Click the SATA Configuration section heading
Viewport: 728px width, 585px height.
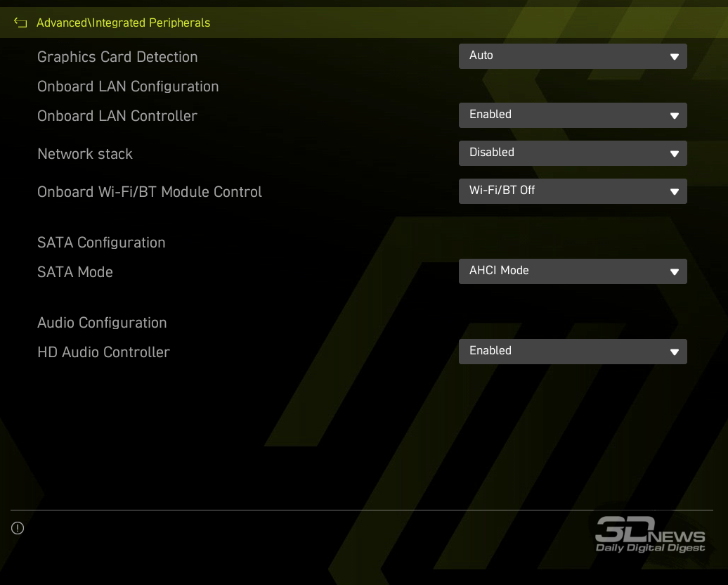click(x=101, y=243)
